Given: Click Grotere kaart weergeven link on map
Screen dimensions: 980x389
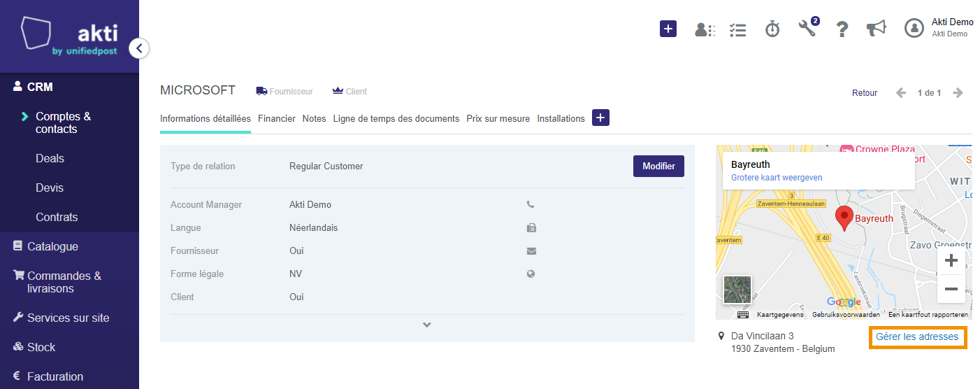Looking at the screenshot, I should tap(777, 178).
